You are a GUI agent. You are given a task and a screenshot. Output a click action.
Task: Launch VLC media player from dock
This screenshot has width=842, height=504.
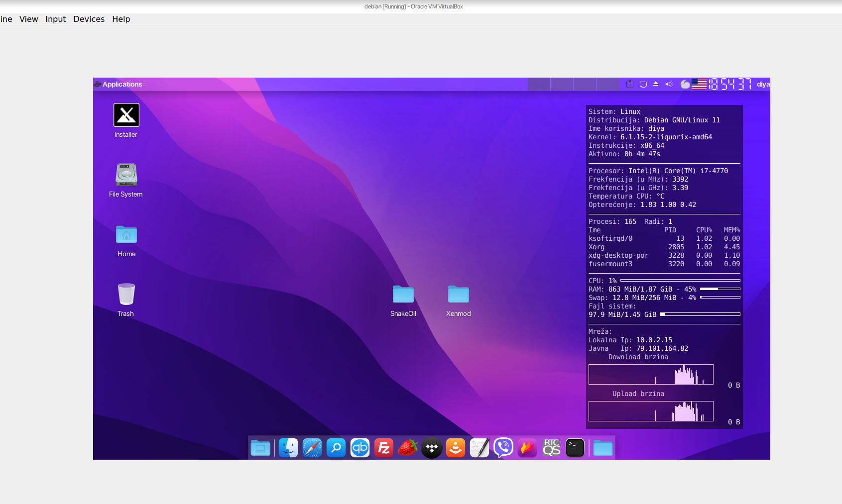[456, 448]
